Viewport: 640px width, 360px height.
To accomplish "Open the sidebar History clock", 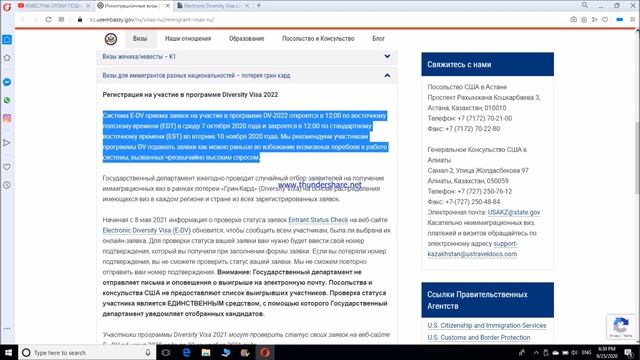I will (7, 185).
